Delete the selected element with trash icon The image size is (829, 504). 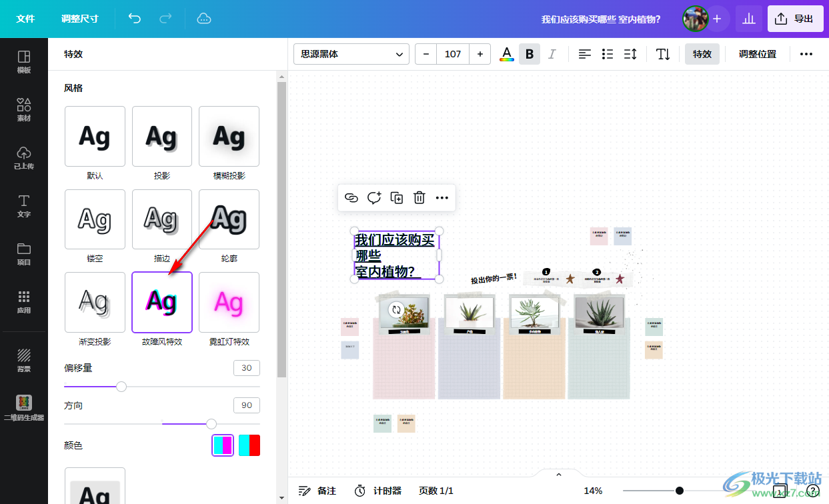click(x=420, y=197)
